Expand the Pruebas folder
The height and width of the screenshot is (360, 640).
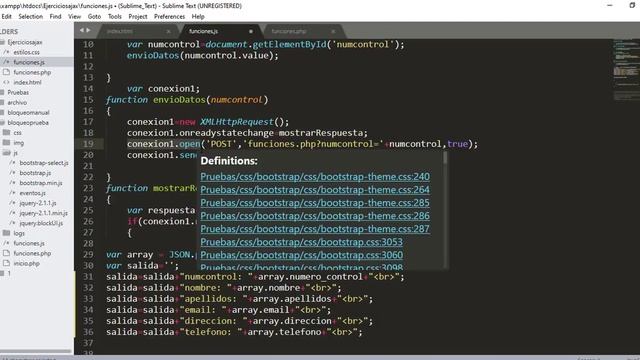tap(2, 92)
